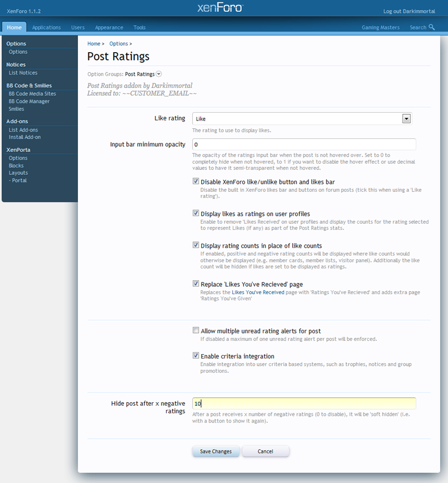
Task: Switch to the Users tab
Action: point(78,27)
